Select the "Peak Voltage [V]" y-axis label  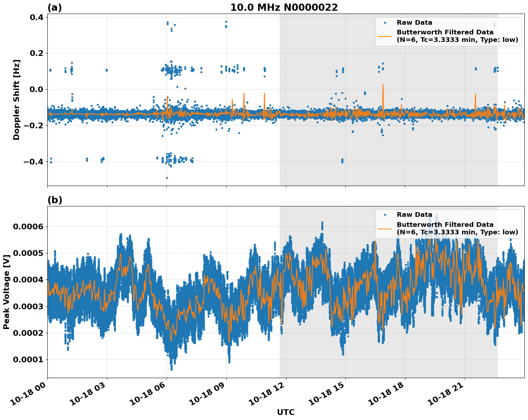click(6, 292)
